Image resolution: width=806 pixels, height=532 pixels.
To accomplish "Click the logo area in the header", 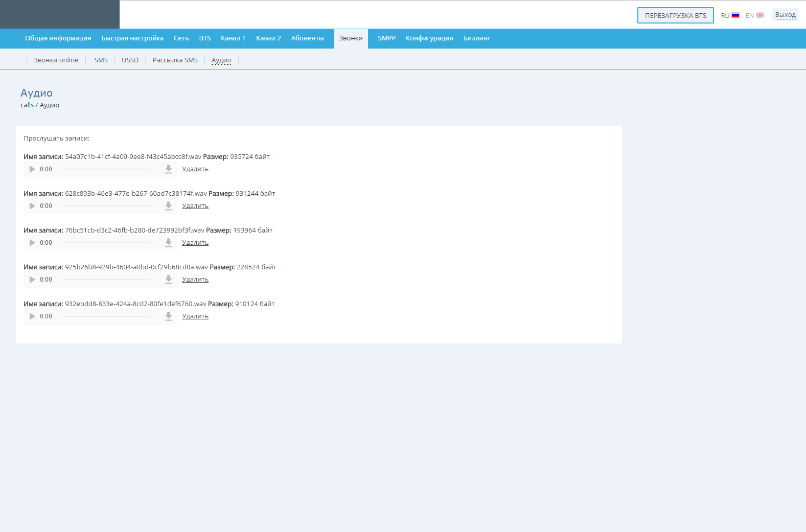I will pos(60,14).
